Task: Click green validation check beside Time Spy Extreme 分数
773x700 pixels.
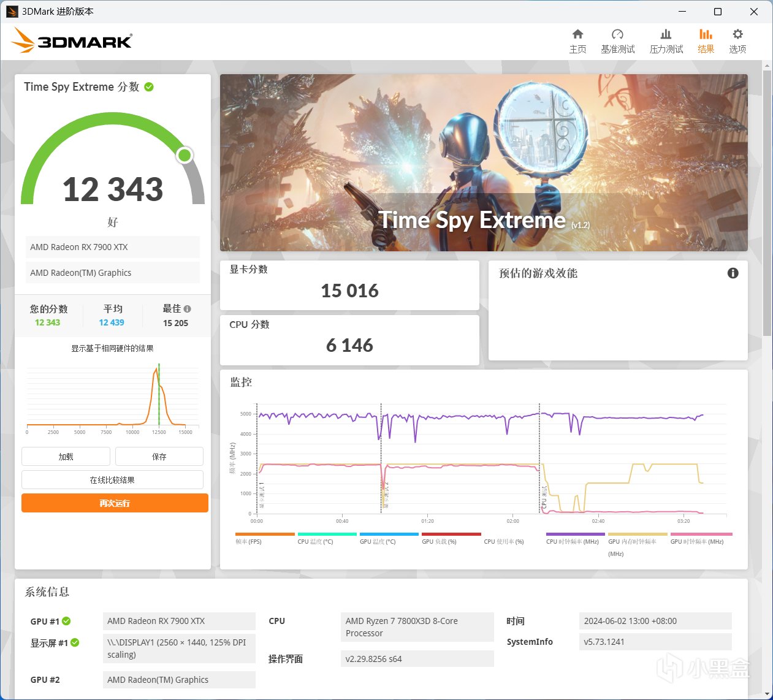Action: (x=149, y=87)
